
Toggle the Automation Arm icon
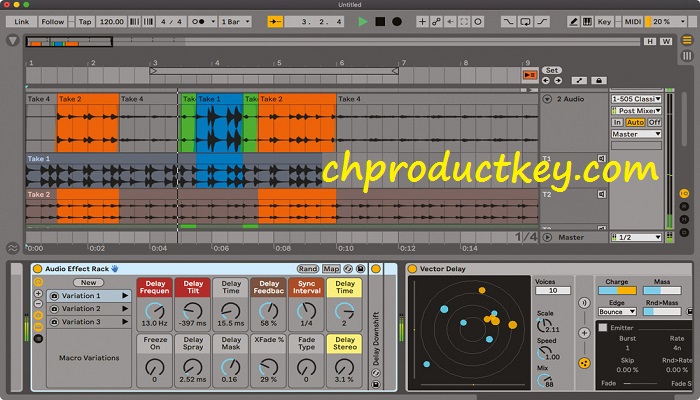point(436,21)
